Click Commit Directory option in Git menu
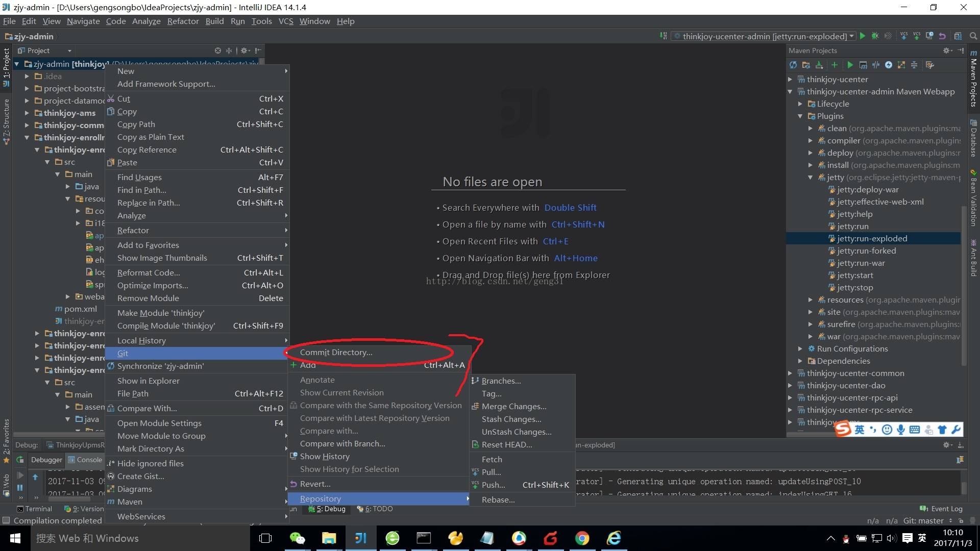 coord(336,352)
